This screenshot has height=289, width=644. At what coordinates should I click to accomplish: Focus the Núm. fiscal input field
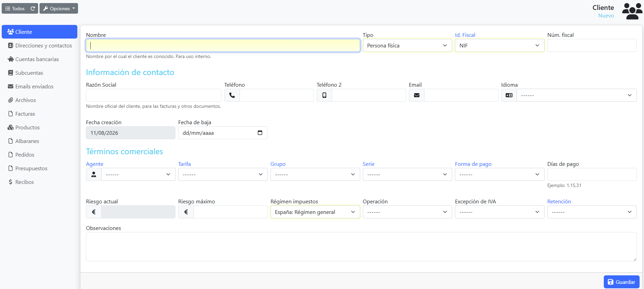coord(592,45)
